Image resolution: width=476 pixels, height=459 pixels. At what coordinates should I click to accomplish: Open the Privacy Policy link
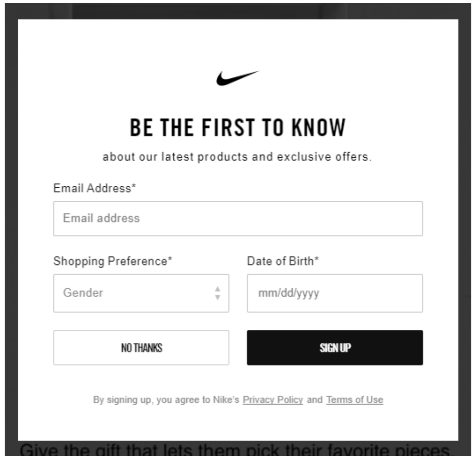pos(273,400)
